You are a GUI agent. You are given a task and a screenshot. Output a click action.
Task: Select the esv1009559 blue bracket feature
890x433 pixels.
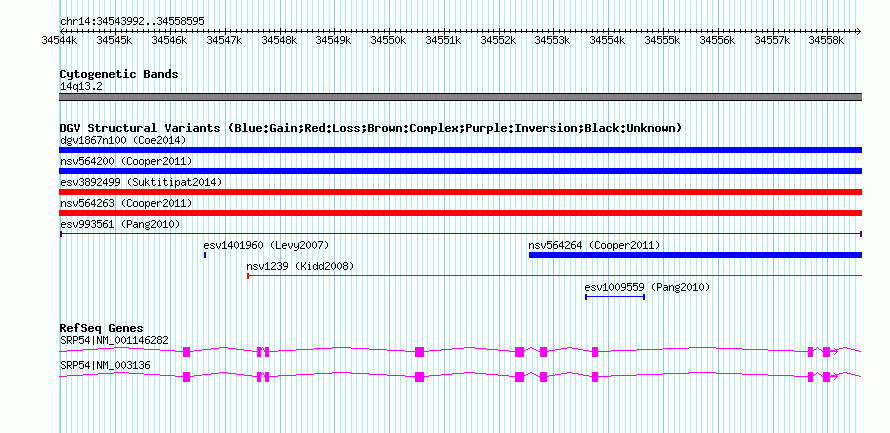click(615, 297)
